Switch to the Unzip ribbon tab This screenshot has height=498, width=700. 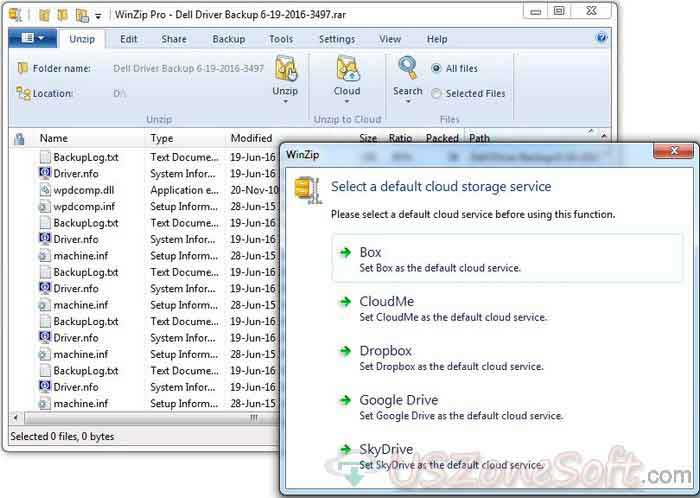coord(82,39)
